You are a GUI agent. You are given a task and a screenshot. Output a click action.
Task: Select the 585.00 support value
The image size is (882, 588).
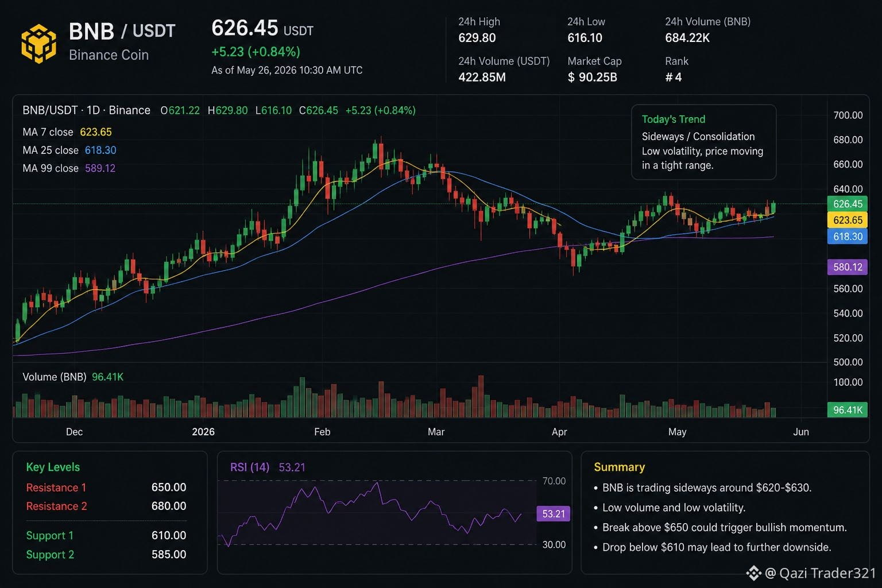pos(169,555)
